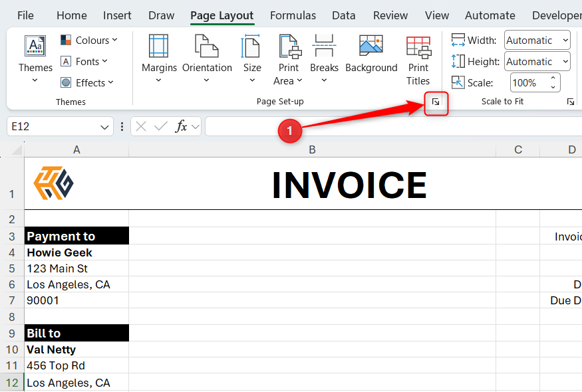Click the Scale 100% input box
This screenshot has height=392, width=582.
[529, 82]
